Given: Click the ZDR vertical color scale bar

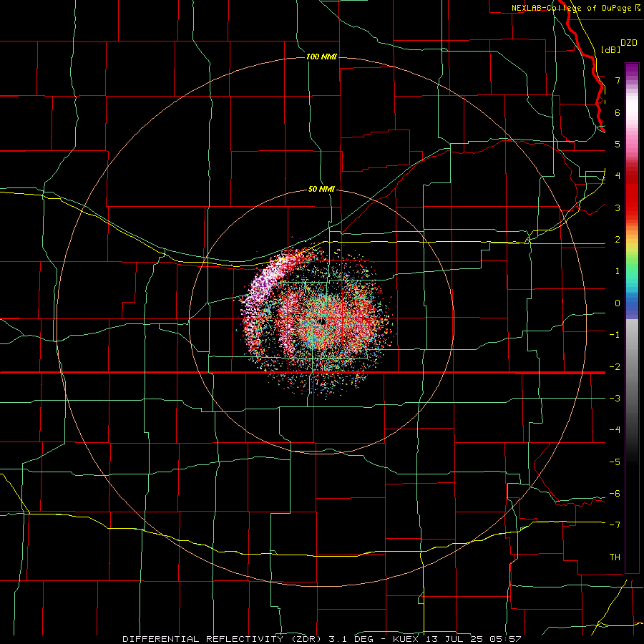Looking at the screenshot, I should [632, 318].
